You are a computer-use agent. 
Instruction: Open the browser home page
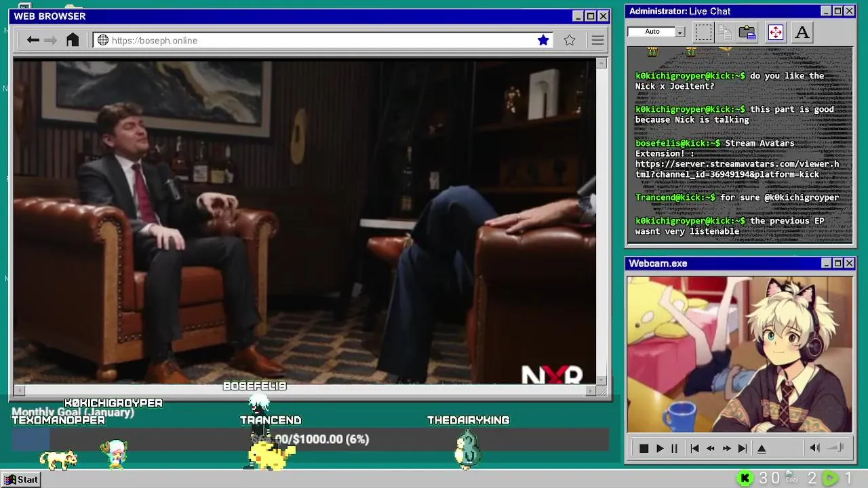click(x=73, y=40)
